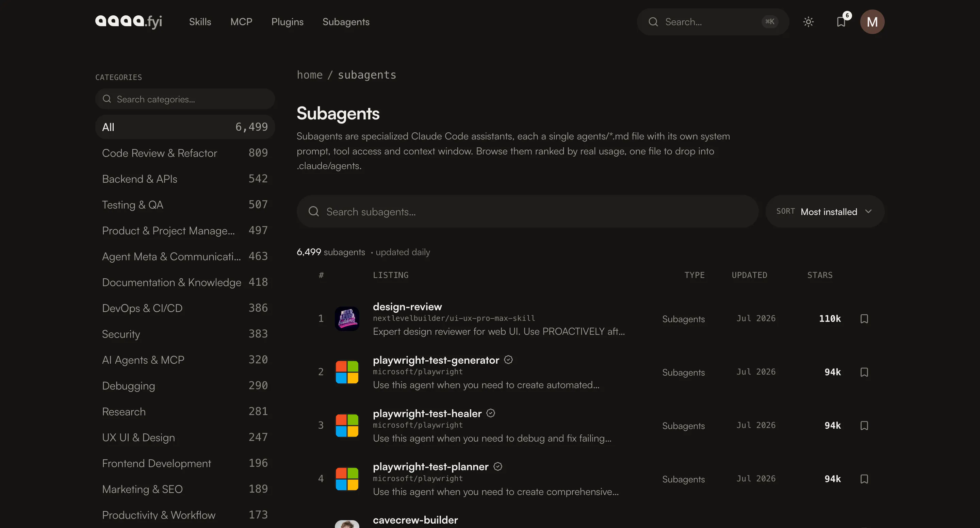This screenshot has width=980, height=528.
Task: Bookmark the playwright-test-generator listing
Action: pyautogui.click(x=864, y=372)
